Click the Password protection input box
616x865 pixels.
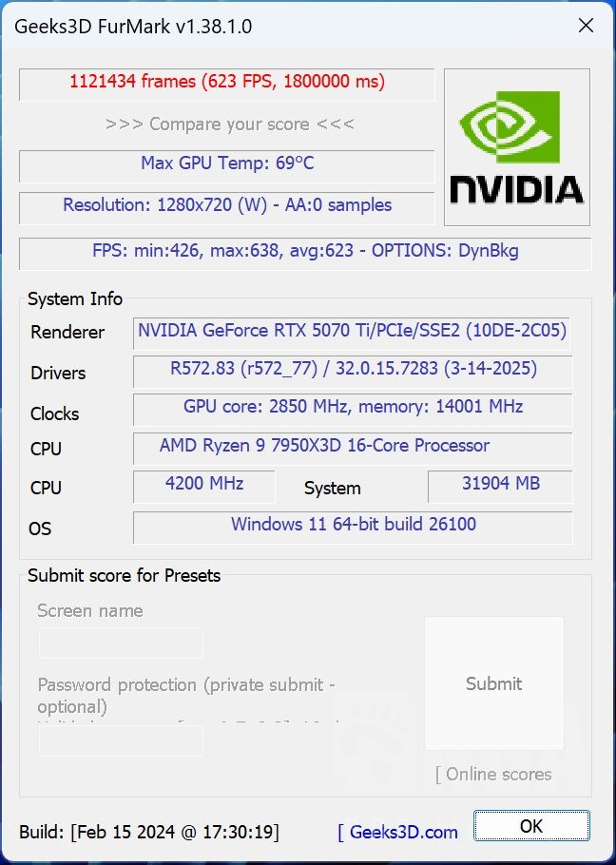pyautogui.click(x=120, y=740)
